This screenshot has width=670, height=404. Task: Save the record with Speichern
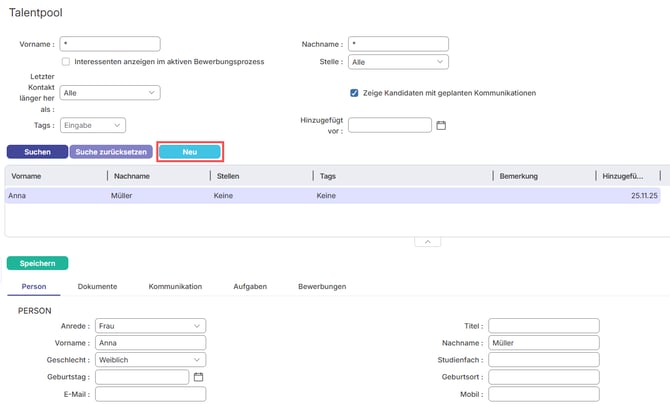[37, 263]
